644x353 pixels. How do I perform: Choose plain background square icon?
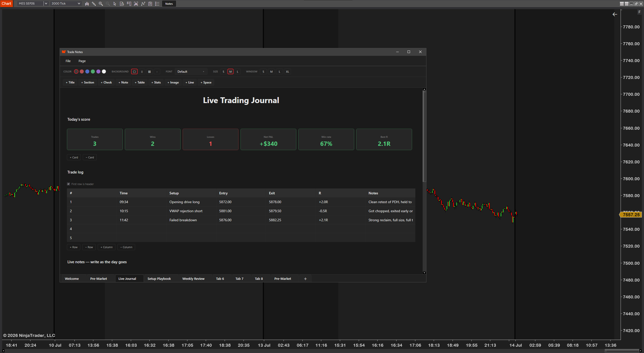pos(134,72)
